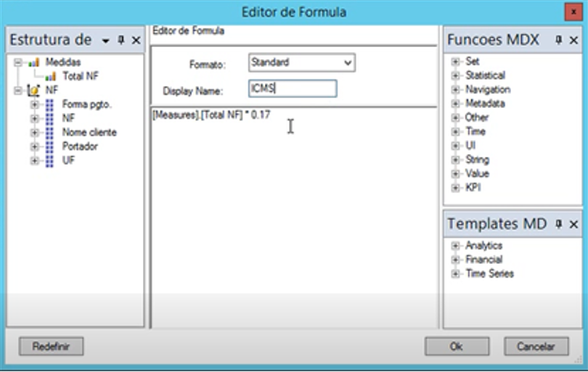The image size is (588, 372).
Task: Expand the KPI functions group
Action: coord(455,188)
